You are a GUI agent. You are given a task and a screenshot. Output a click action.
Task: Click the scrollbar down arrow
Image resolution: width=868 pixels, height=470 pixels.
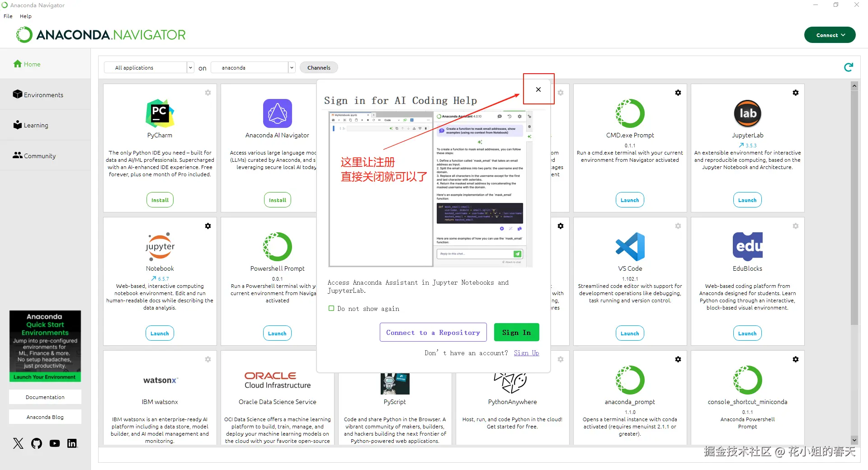(854, 440)
